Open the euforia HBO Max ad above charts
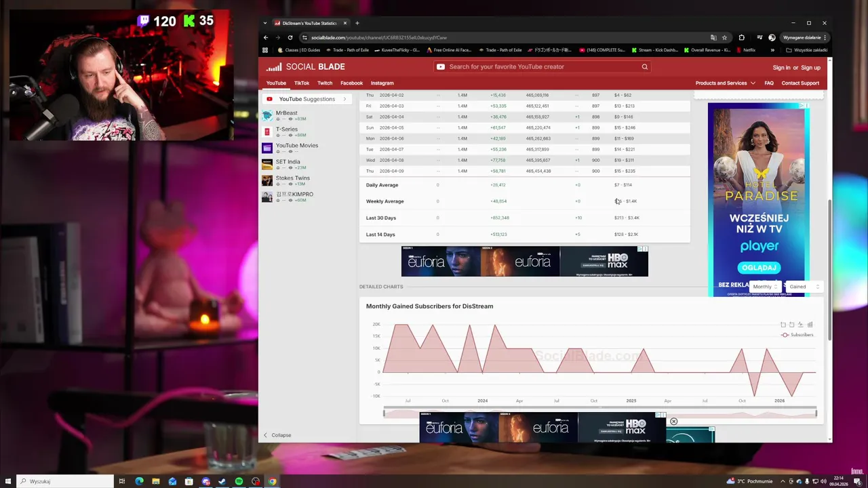 (525, 262)
